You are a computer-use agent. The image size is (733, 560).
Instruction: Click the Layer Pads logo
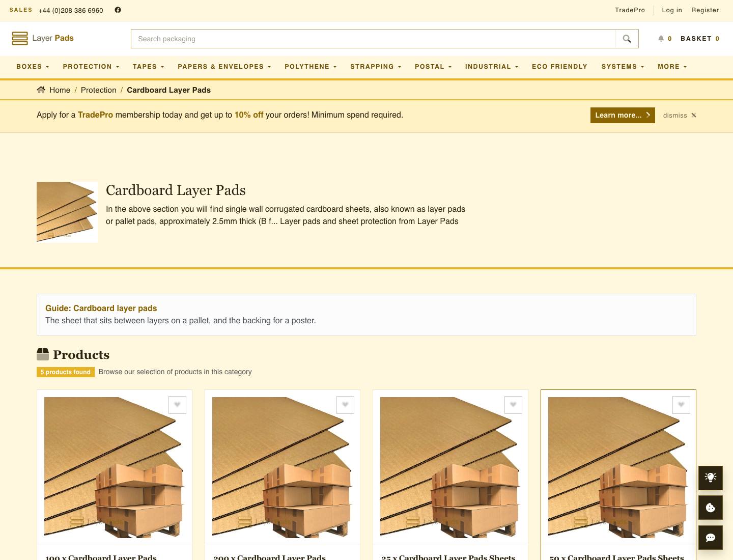(x=43, y=38)
